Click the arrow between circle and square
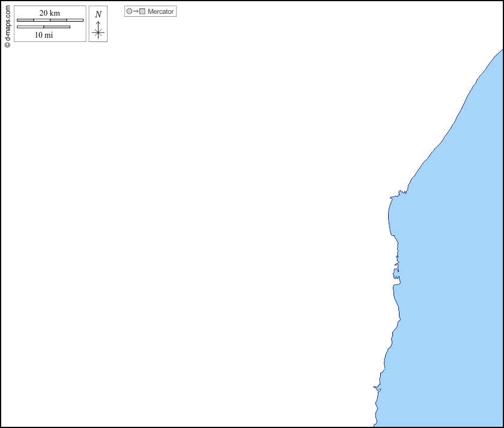This screenshot has width=504, height=428. tap(136, 11)
